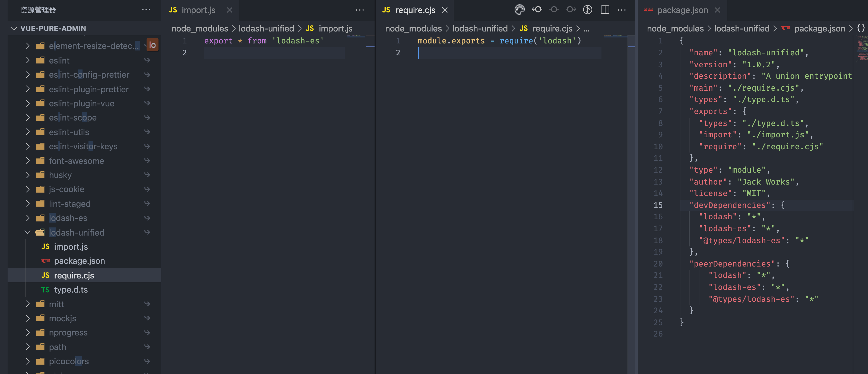Open type.d.ts in the file tree

tap(71, 289)
